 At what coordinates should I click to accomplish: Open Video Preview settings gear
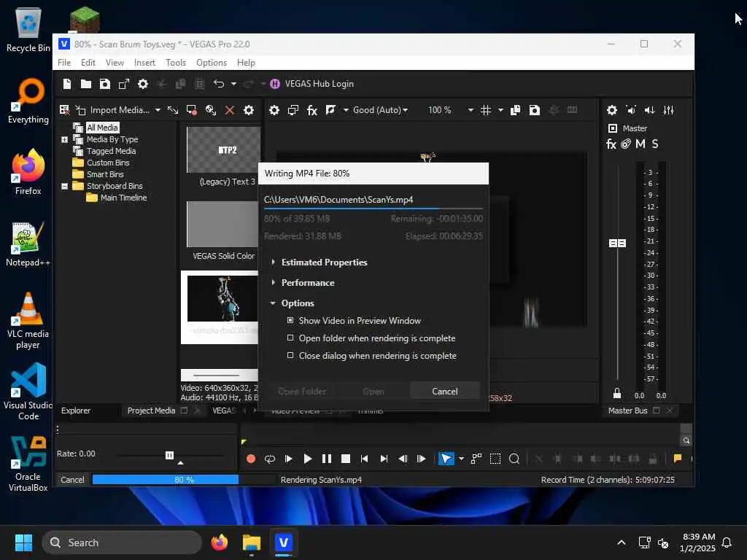pyautogui.click(x=274, y=110)
